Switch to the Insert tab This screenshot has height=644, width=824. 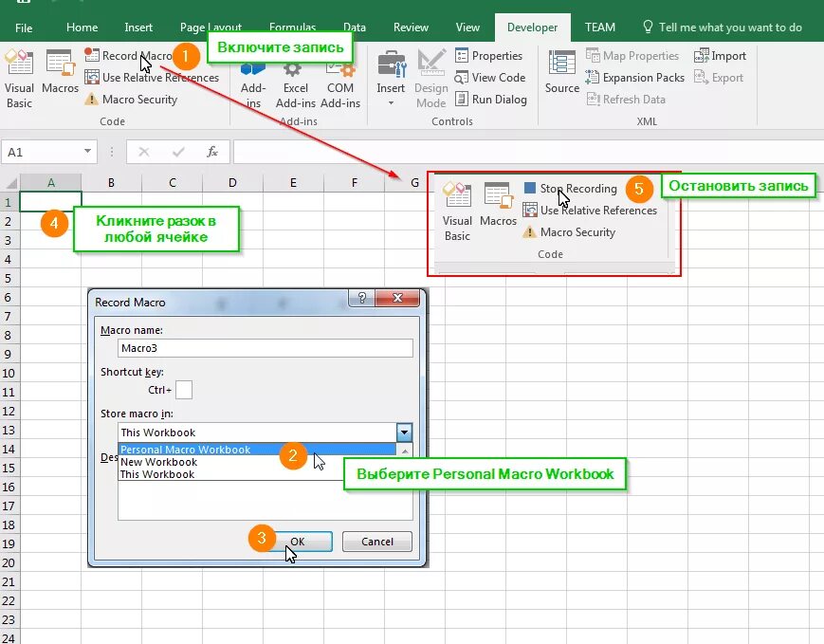pos(138,28)
